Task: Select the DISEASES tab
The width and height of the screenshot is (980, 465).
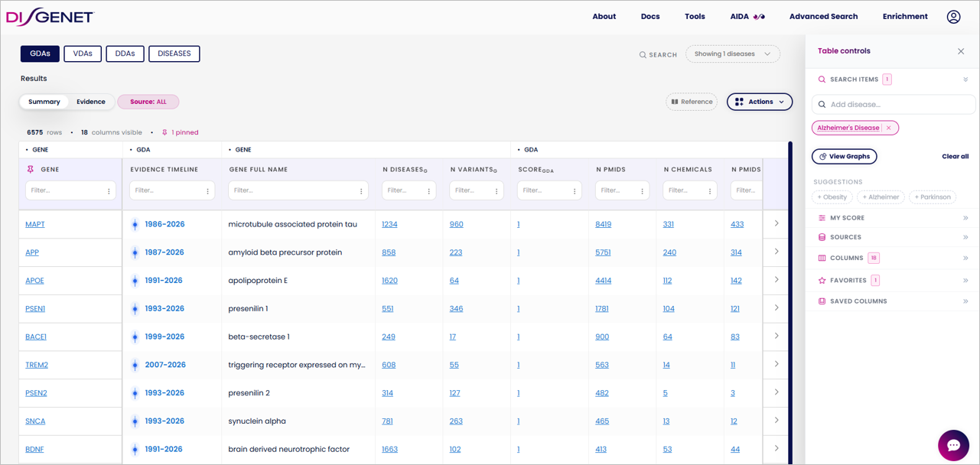Action: click(x=174, y=54)
